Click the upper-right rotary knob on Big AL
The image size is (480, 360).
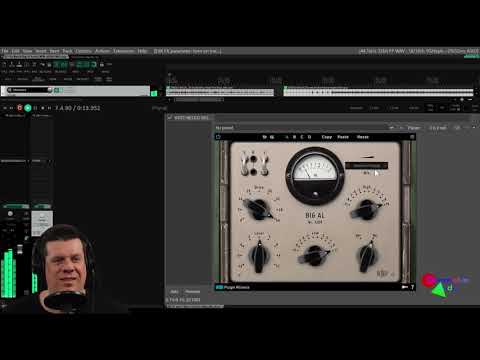point(366,210)
